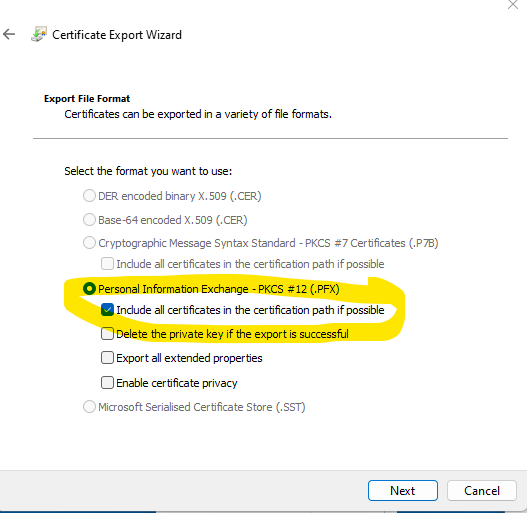
Task: Go back using the left arrow icon
Action: [x=9, y=34]
